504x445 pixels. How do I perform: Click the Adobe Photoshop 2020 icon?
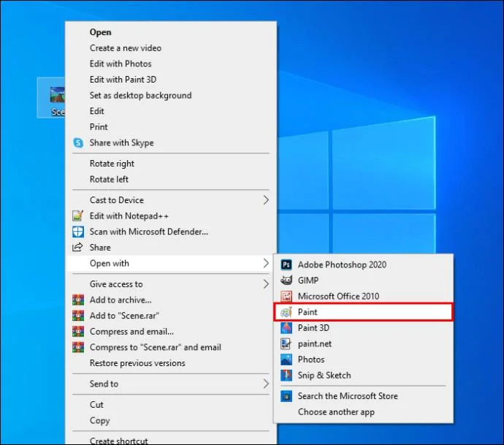[x=286, y=265]
